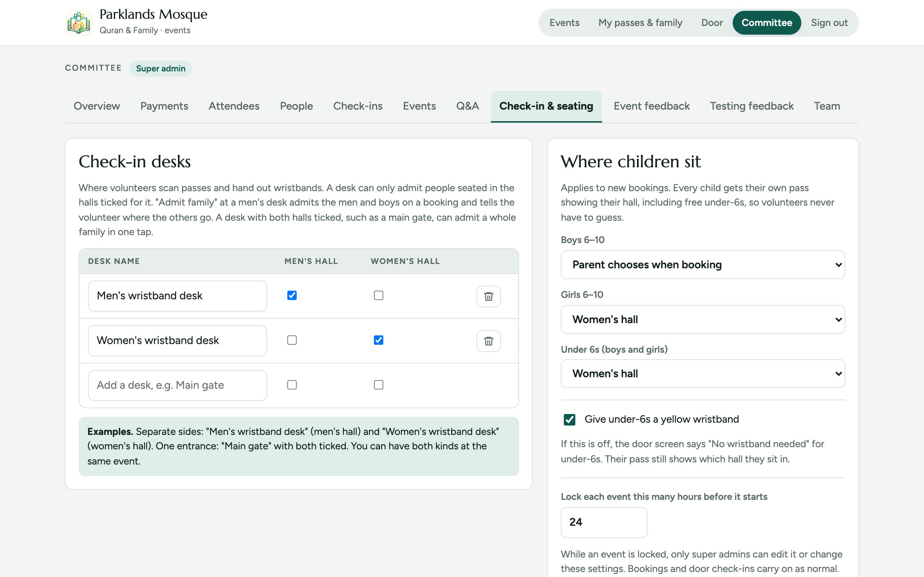Click the Parklands Mosque logo icon
Viewport: 924px width, 577px height.
[x=79, y=23]
